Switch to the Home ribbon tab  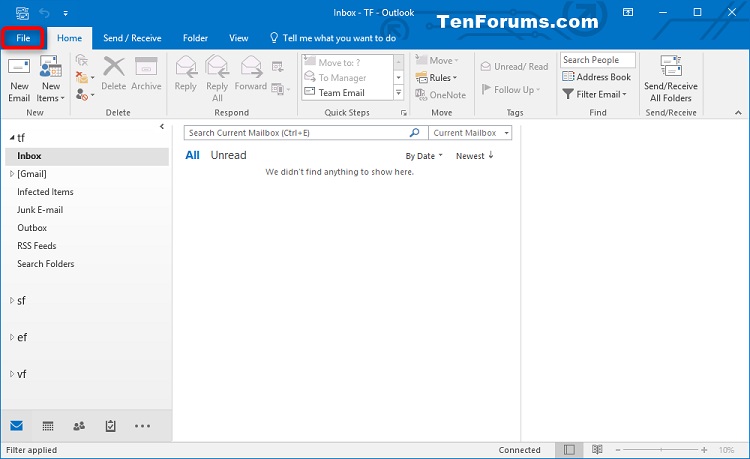tap(69, 38)
